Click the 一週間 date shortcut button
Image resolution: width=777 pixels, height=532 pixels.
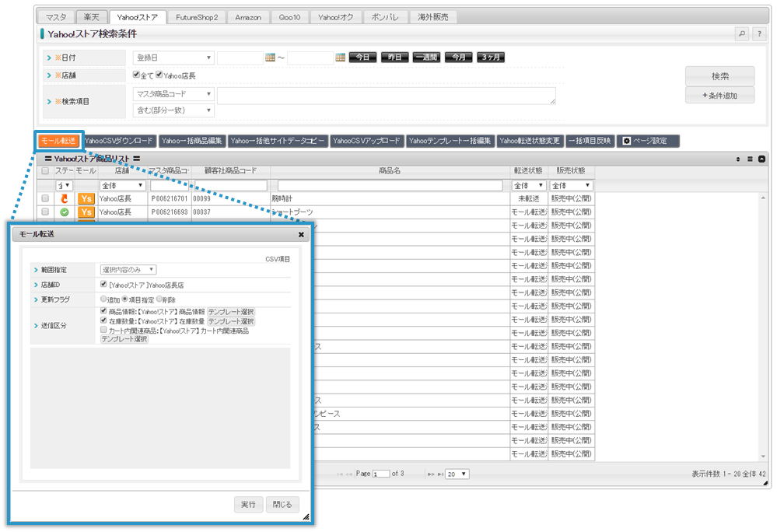tap(426, 58)
